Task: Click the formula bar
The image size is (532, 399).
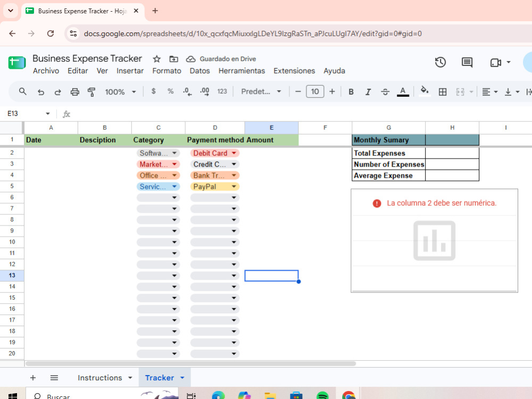Action: [298, 114]
